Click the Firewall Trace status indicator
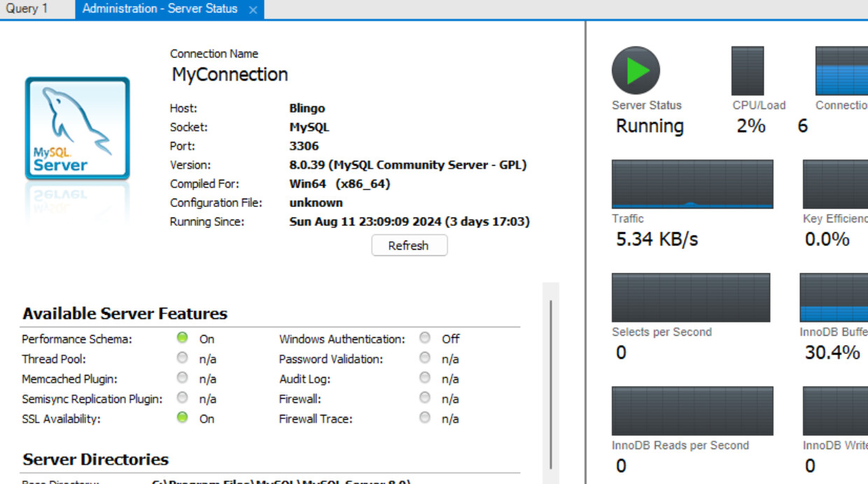This screenshot has height=484, width=868. point(425,418)
